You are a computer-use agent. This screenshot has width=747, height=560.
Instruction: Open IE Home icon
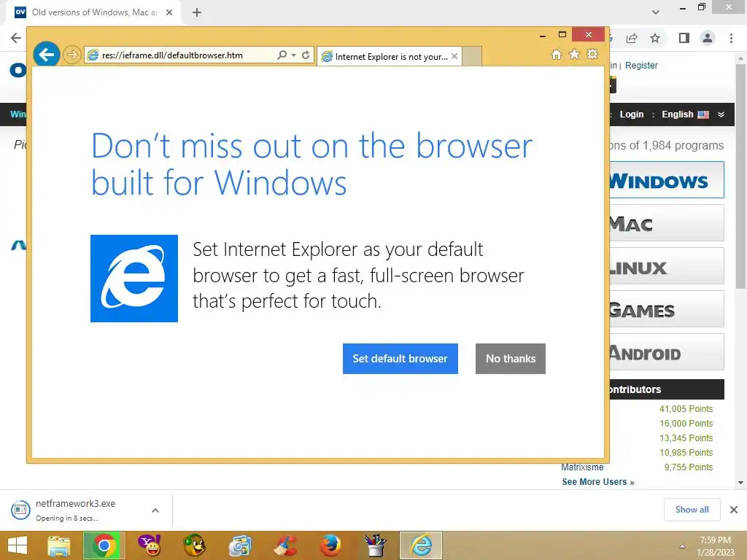(556, 54)
